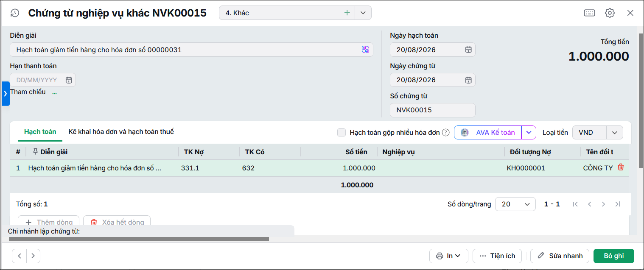Select the Hạch toán tab
The image size is (644, 270).
(x=40, y=132)
